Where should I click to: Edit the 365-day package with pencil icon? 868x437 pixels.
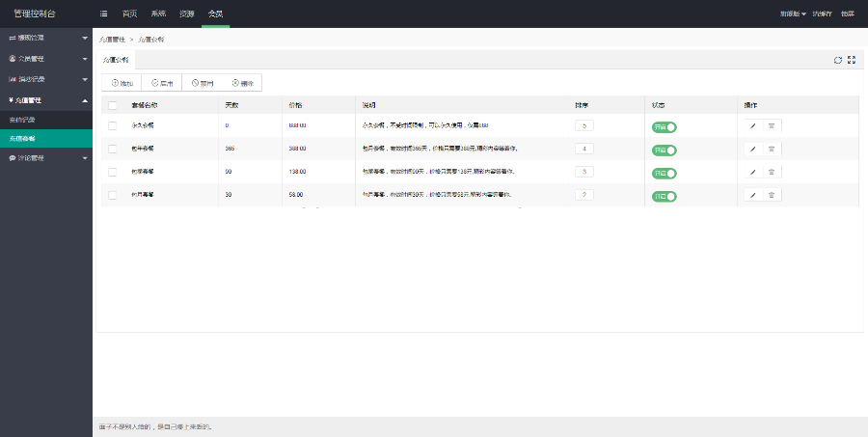[x=753, y=149]
